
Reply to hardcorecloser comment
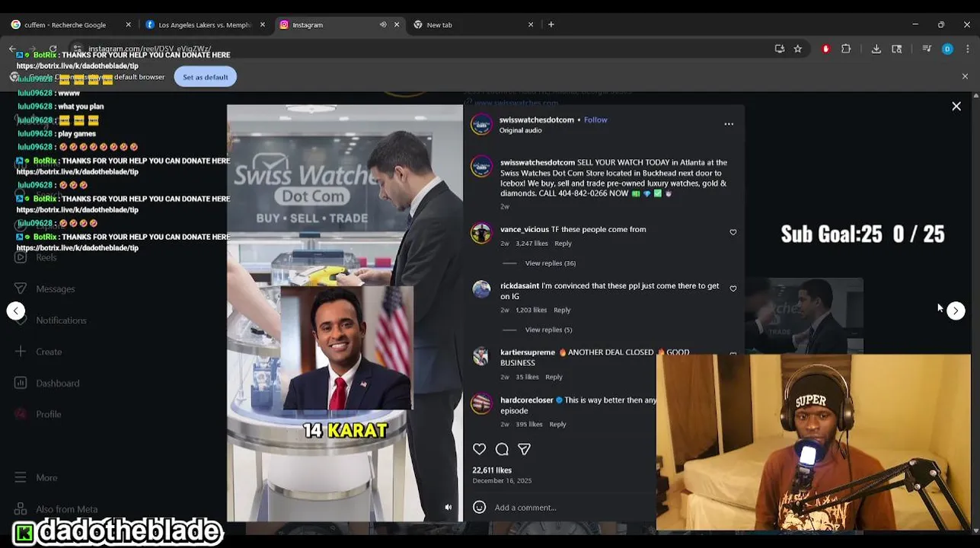click(x=557, y=425)
